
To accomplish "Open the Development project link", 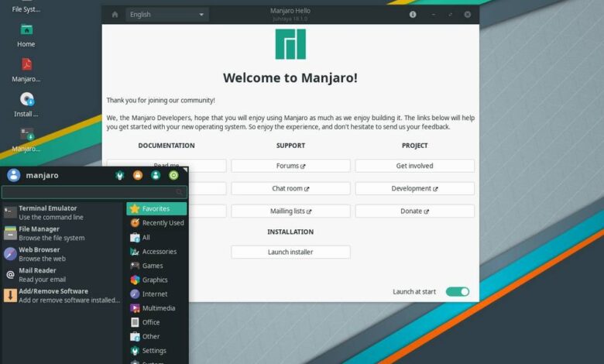I will pos(414,189).
